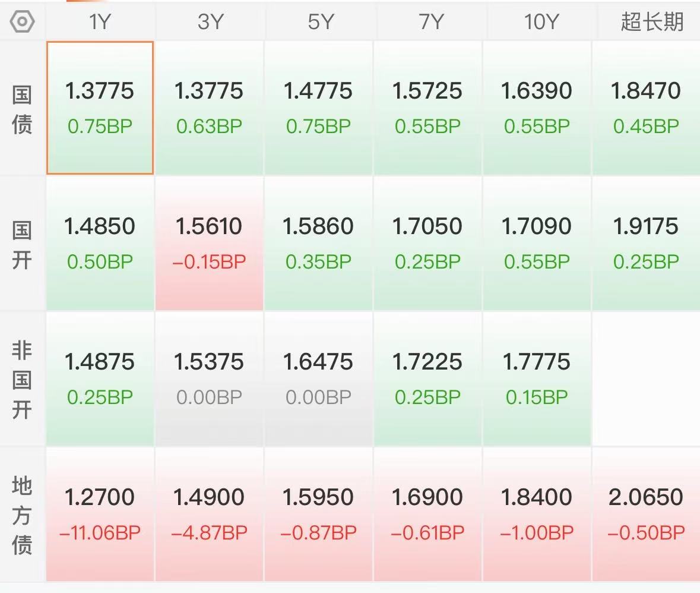Open the 国债 超长期 cell 1.8470
The width and height of the screenshot is (700, 593).
(x=647, y=108)
